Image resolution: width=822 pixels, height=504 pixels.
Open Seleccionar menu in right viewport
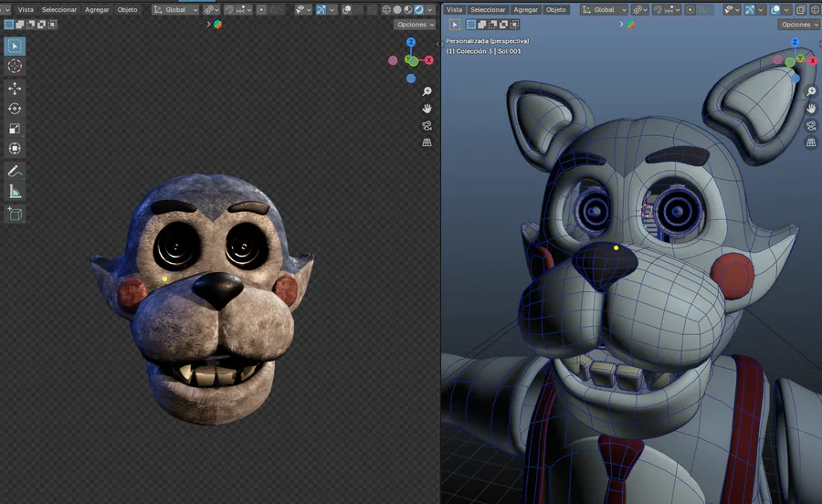click(x=488, y=9)
